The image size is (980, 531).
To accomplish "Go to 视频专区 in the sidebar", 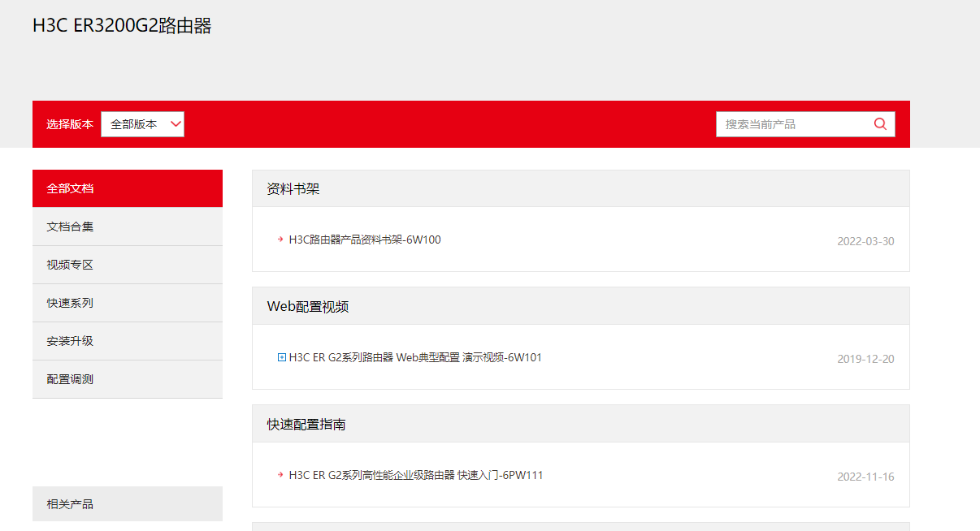I will coord(128,265).
